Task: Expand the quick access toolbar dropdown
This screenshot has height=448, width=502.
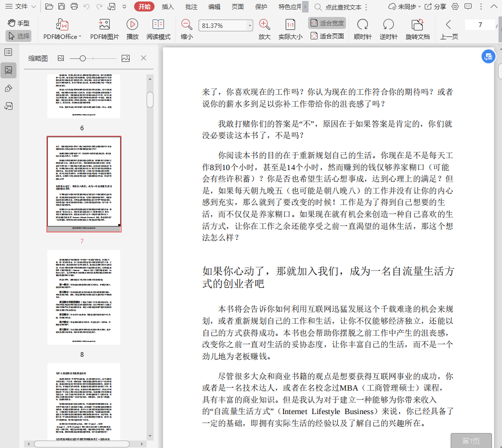Action: (x=124, y=6)
